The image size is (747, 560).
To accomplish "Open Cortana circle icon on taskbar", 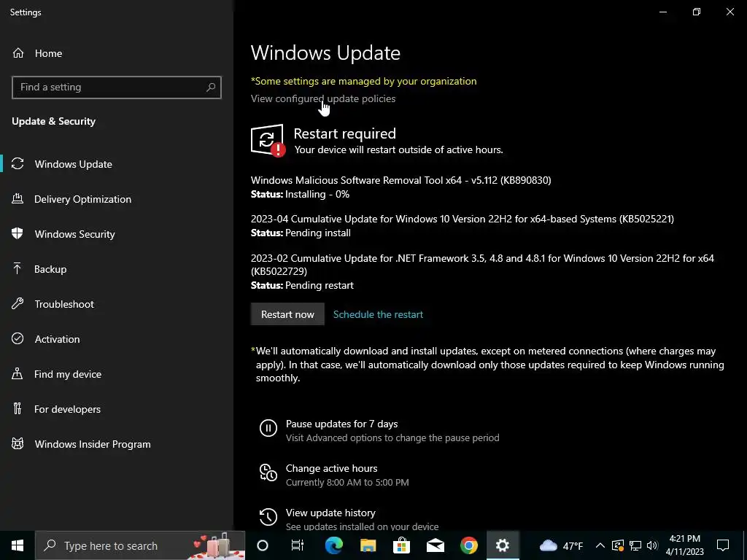I will click(263, 545).
